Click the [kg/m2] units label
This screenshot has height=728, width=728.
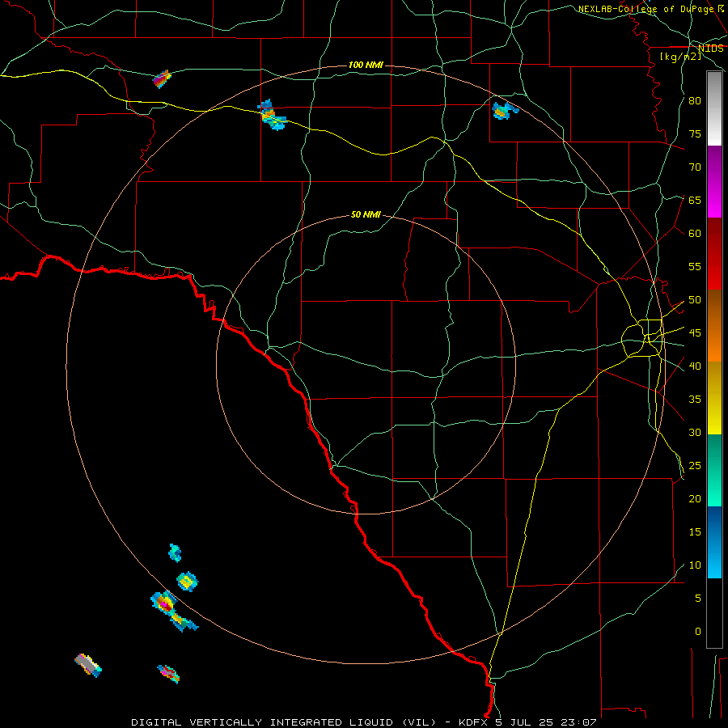(680, 57)
